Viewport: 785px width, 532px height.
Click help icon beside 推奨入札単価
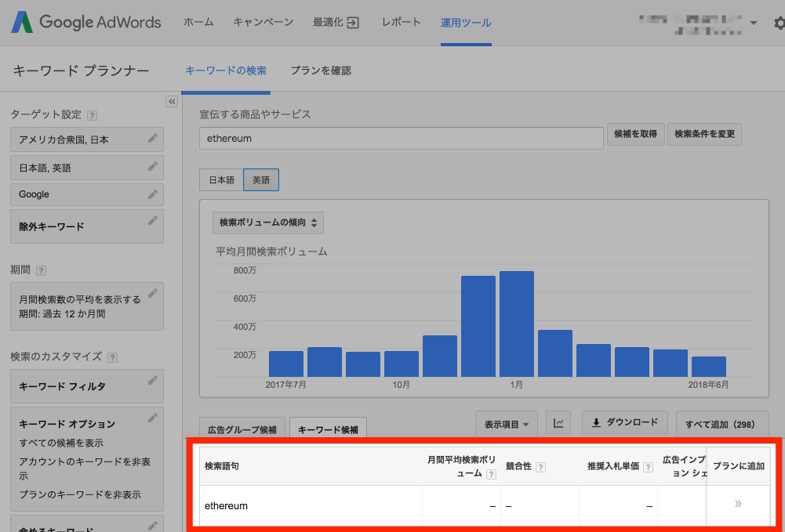(648, 467)
